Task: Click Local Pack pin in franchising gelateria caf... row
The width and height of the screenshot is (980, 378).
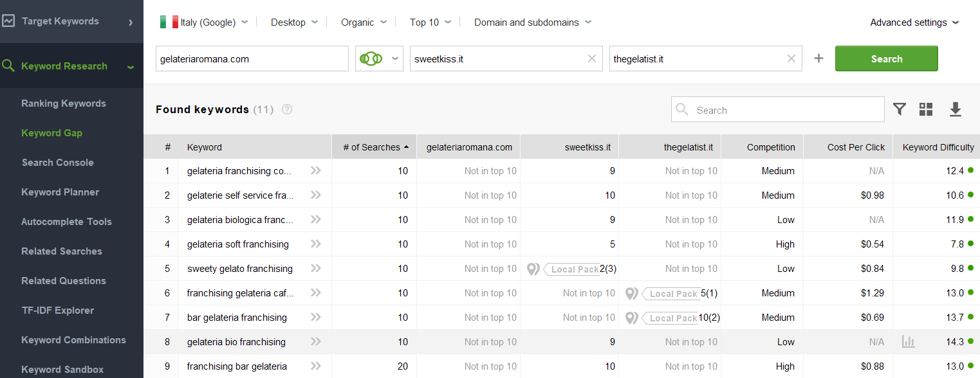Action: 632,294
